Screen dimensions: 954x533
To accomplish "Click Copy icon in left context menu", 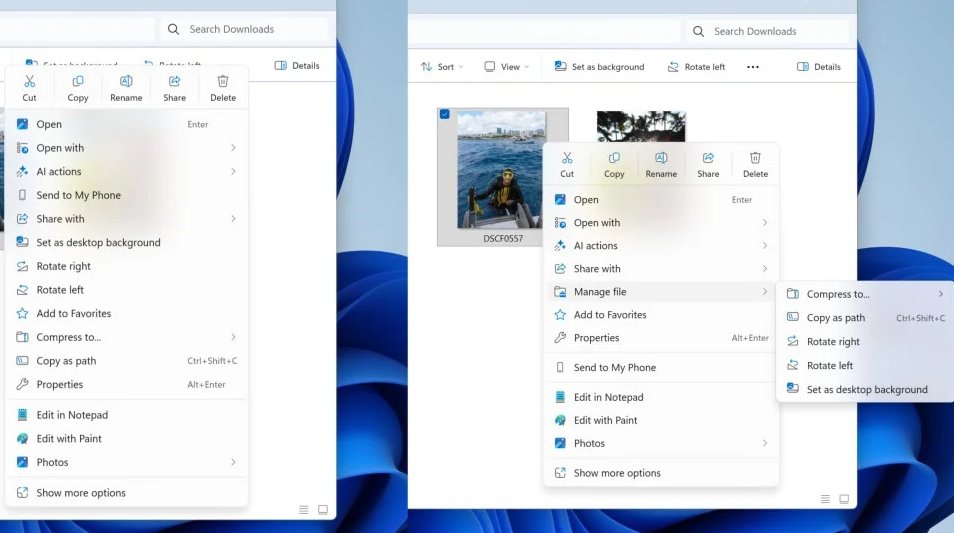I will click(78, 82).
